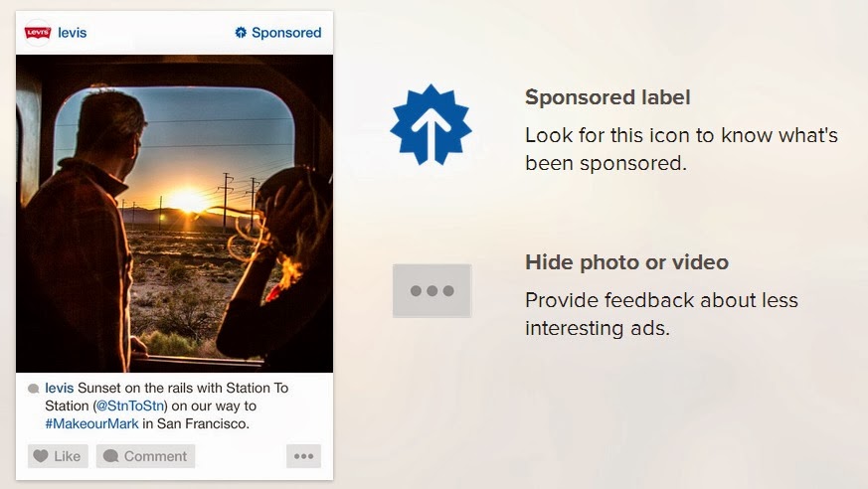868x489 pixels.
Task: Select the Hide photo or video heading
Action: click(626, 262)
